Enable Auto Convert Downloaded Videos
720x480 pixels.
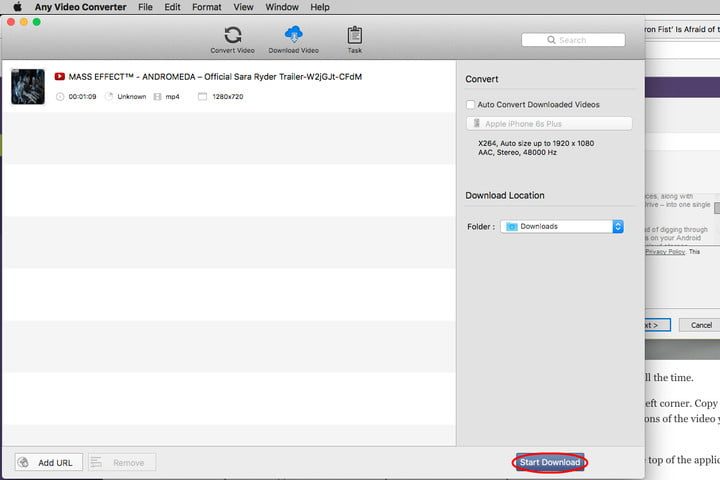470,104
